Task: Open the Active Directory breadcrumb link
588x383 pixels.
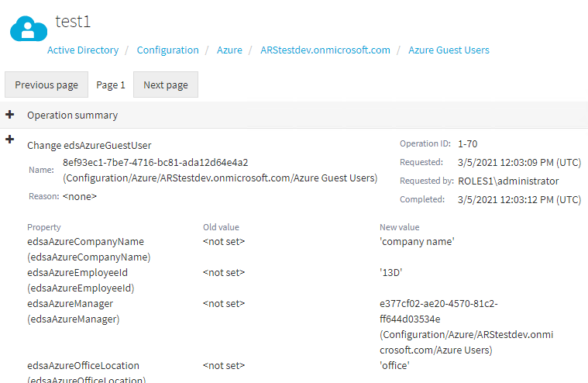Action: (x=83, y=50)
